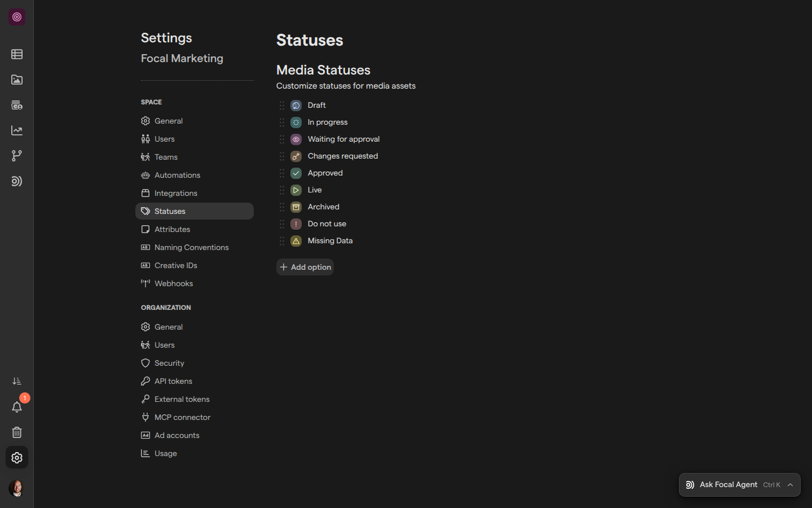
Task: Click the Changes requested status icon
Action: tap(296, 156)
